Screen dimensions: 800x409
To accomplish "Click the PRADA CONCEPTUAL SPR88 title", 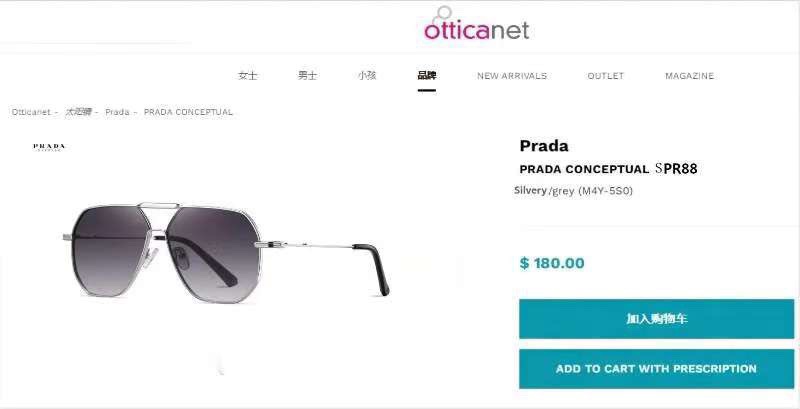I will click(x=608, y=169).
